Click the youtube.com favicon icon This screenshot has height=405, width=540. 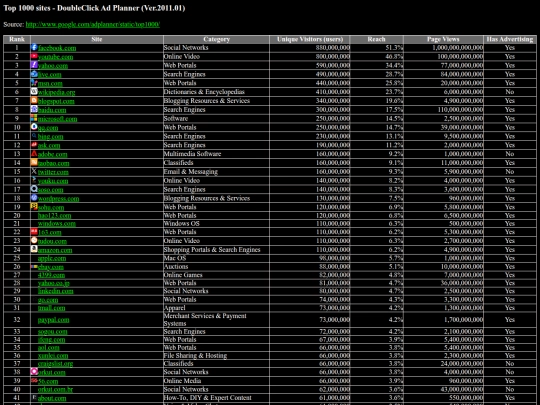(34, 56)
